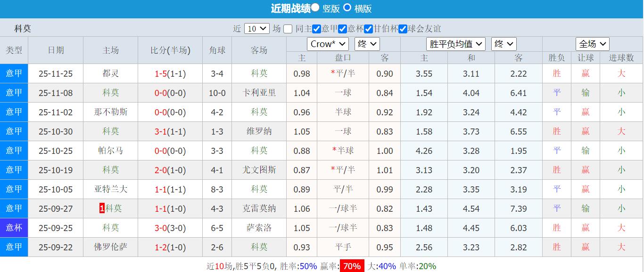Viewport: 644px width, 272px height.
Task: Uncheck the 意甲 league checkbox
Action: (316, 28)
